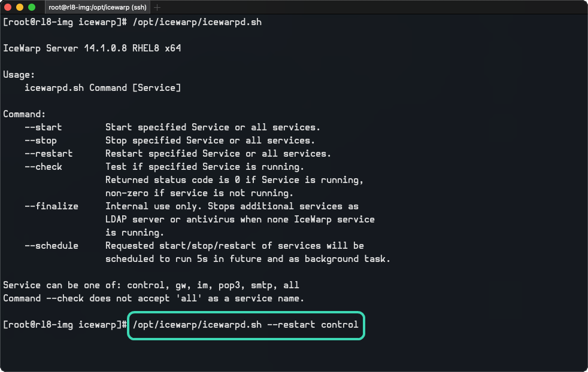Select the root@rl8-img:/opt/icewarp (ssh) tab
Screen dimensions: 588x372
[x=98, y=7]
